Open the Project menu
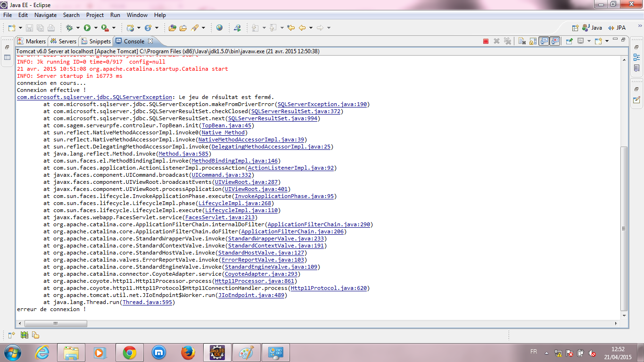644x362 pixels. pos(95,15)
